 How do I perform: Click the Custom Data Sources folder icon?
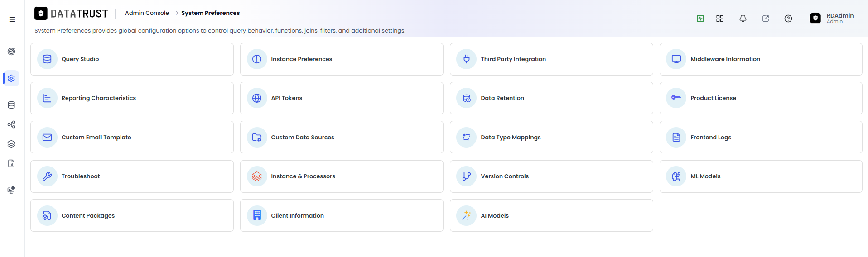coord(257,138)
